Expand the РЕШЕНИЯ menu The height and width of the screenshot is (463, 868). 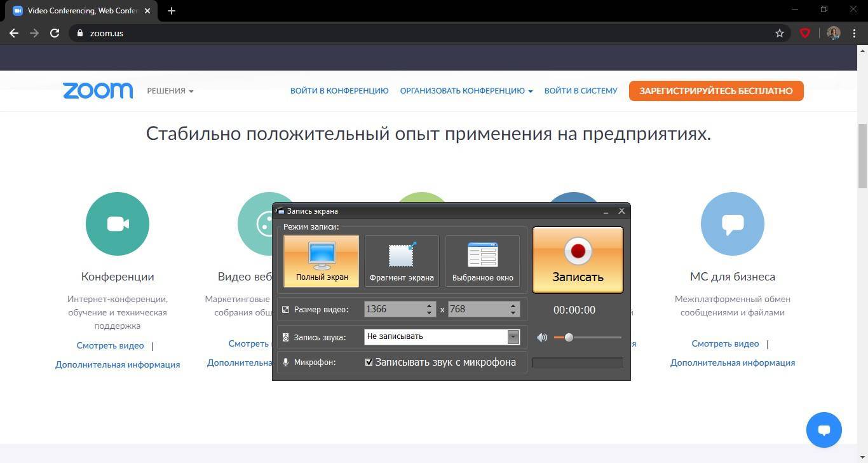click(x=170, y=91)
